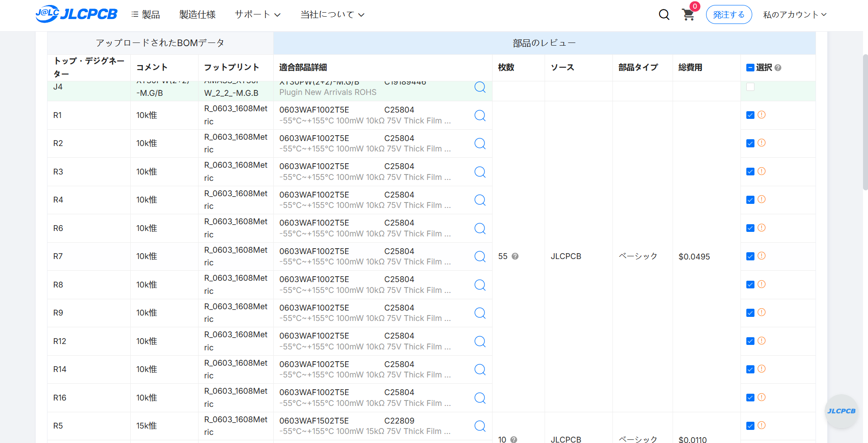Click the アップロードされたBOMデータ section header
Viewport: 868px width, 443px height.
pyautogui.click(x=160, y=43)
